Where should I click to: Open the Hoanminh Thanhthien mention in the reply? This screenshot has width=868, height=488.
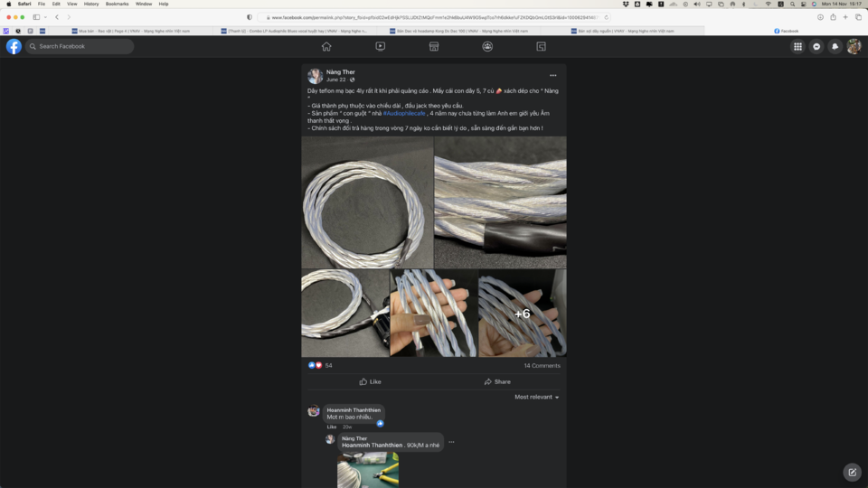(372, 445)
